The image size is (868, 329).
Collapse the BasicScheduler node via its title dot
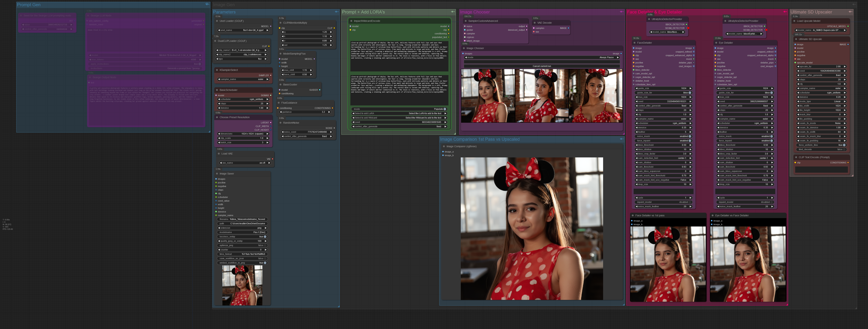click(217, 90)
